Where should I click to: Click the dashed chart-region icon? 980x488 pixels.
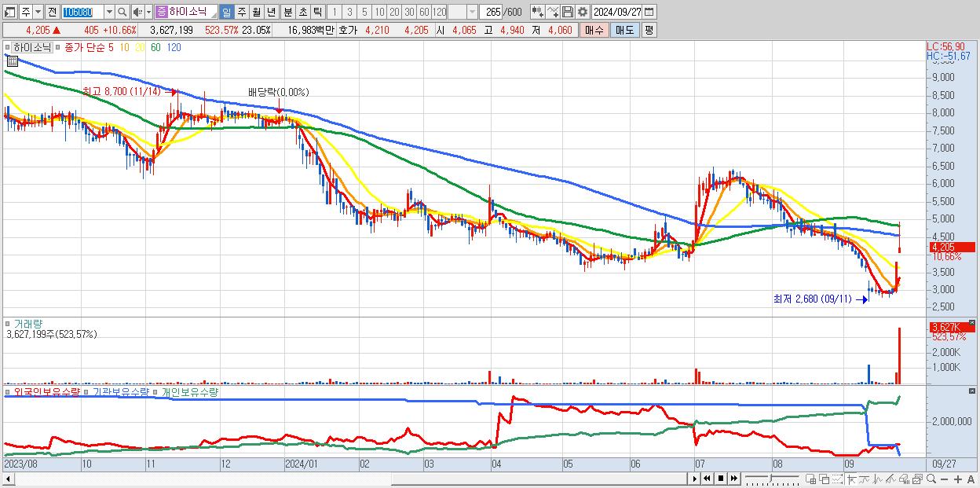[x=837, y=479]
